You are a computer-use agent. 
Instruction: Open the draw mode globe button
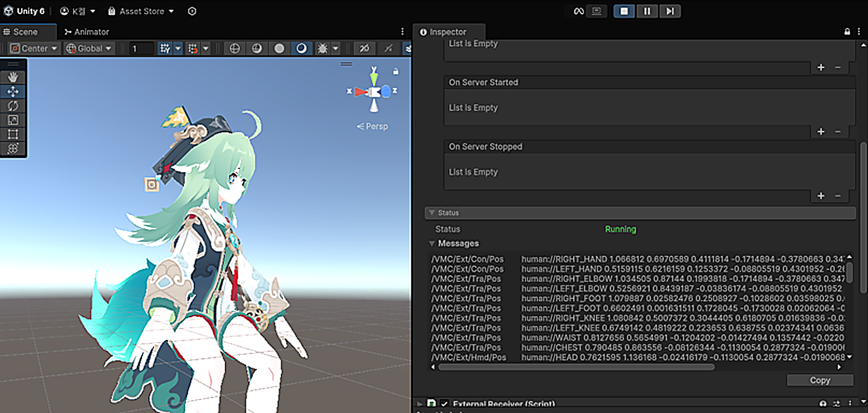(234, 48)
